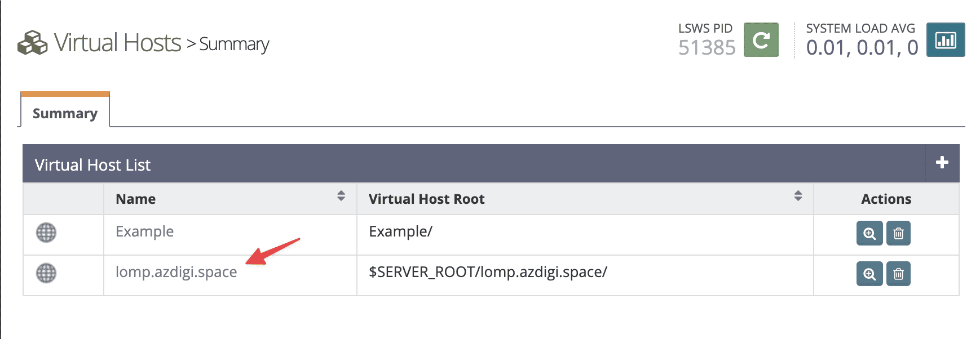Switch to the Summary tab
The height and width of the screenshot is (339, 980).
65,113
